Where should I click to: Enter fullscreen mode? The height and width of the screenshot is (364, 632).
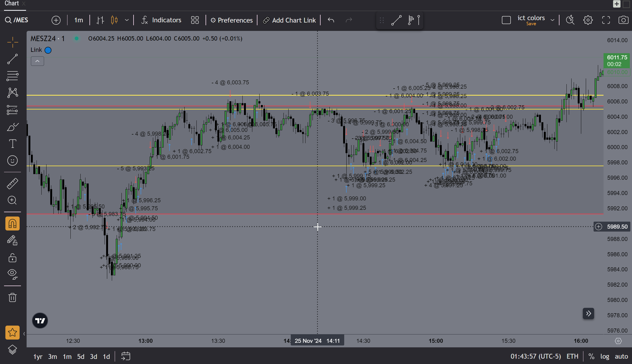pyautogui.click(x=606, y=20)
